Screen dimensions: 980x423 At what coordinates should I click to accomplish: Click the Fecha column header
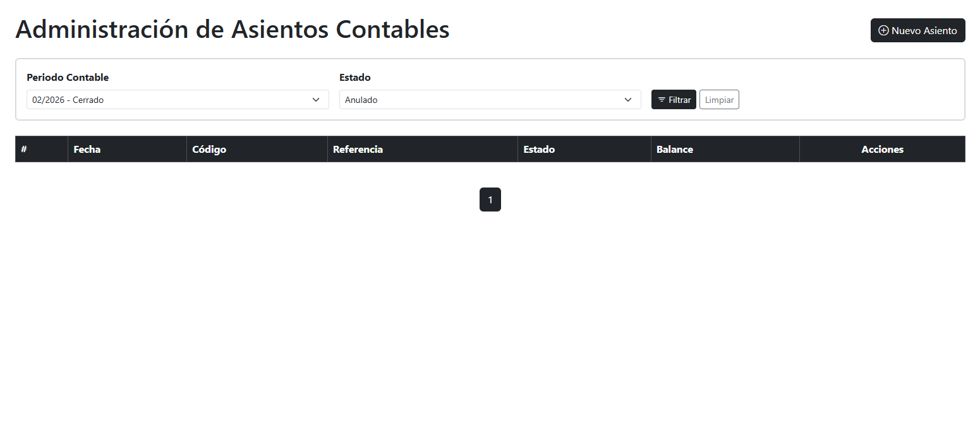87,149
